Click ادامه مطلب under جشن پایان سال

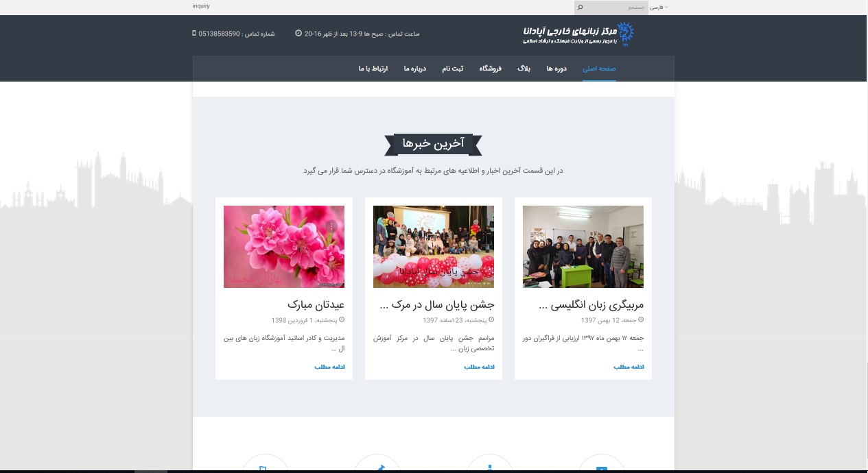pyautogui.click(x=479, y=367)
